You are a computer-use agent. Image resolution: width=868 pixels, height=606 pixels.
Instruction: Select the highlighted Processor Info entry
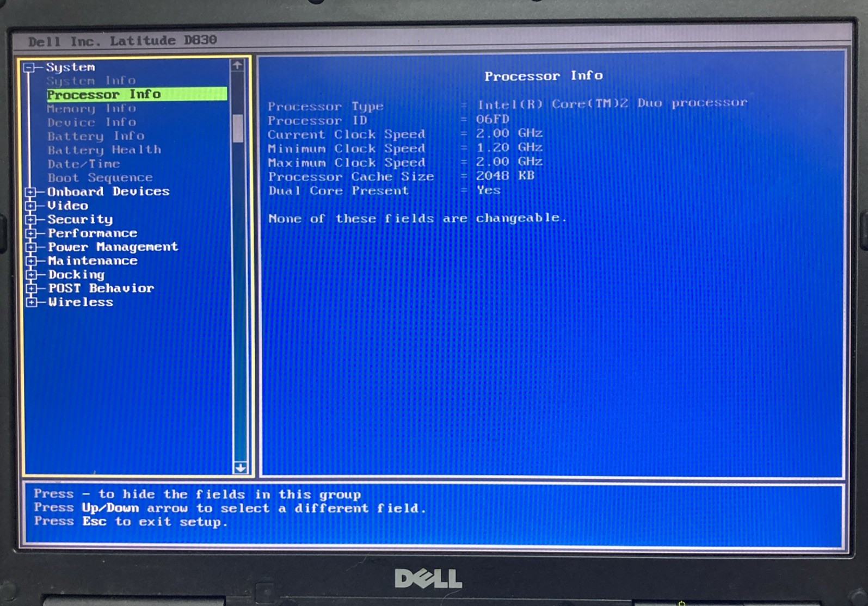[x=137, y=94]
